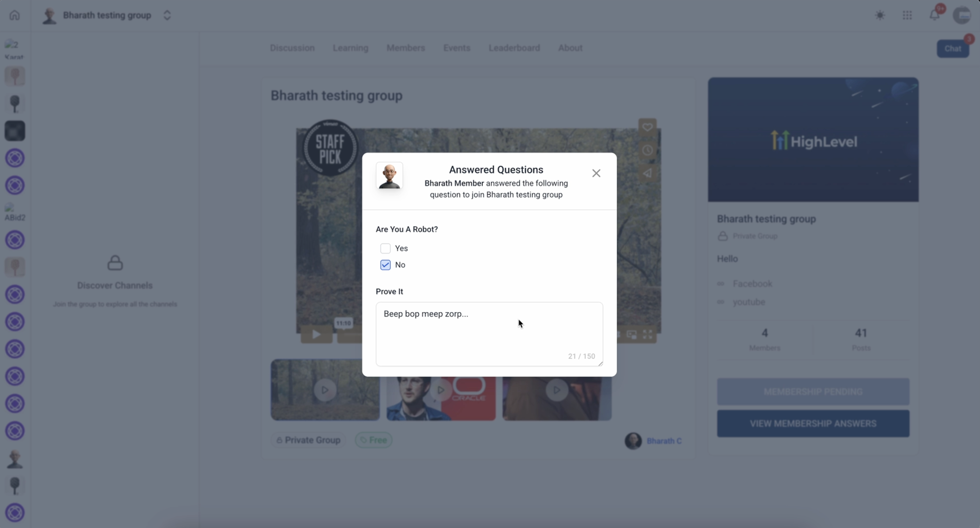The width and height of the screenshot is (980, 528).
Task: Click the heart like icon on video
Action: 647,127
